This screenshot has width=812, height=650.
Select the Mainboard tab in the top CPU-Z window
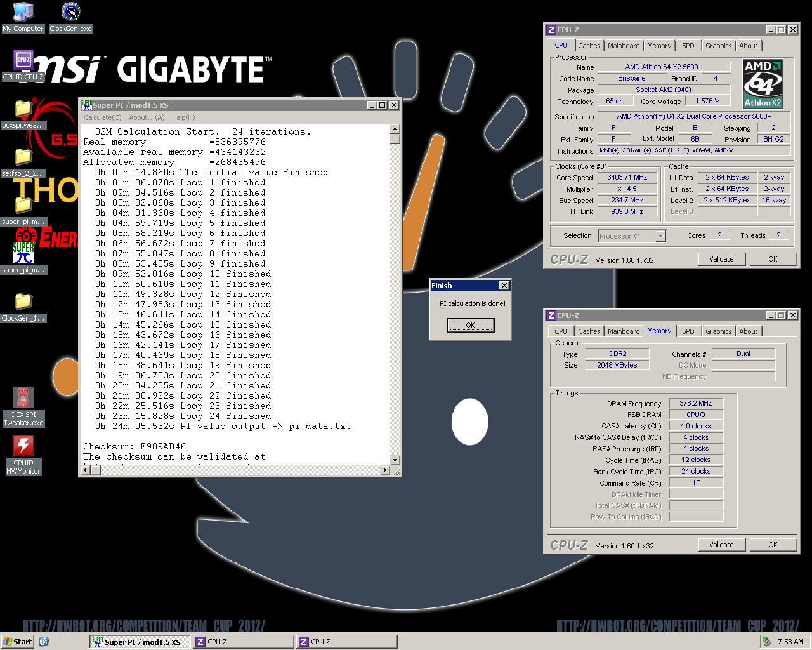tap(624, 46)
